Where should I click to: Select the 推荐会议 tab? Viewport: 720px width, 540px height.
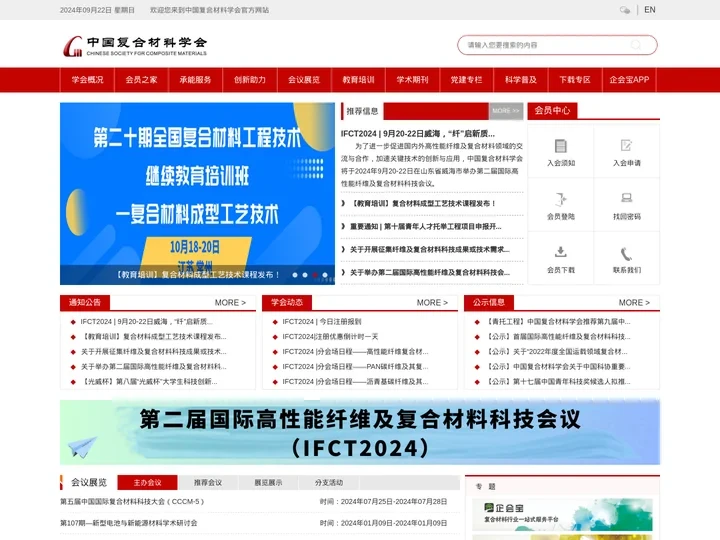coord(208,483)
